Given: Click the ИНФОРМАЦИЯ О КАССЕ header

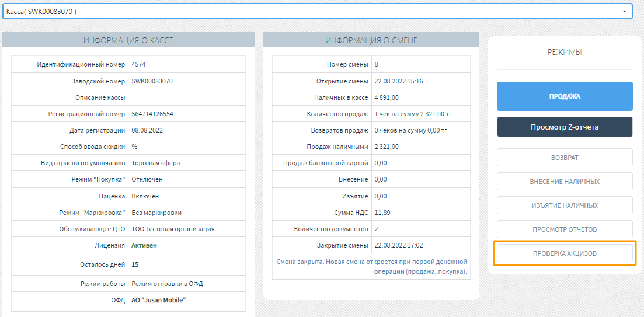Looking at the screenshot, I should click(x=128, y=40).
